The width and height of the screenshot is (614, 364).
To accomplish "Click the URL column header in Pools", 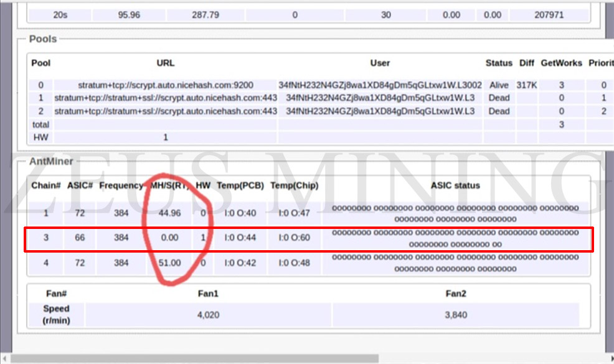I will click(166, 63).
